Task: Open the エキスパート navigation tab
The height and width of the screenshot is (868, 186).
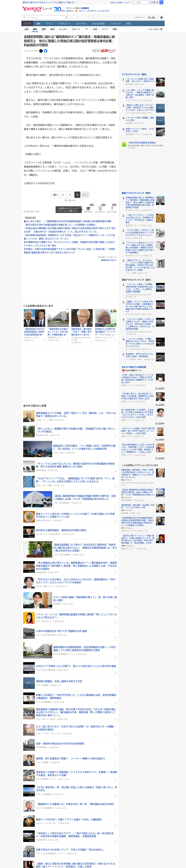Action: tap(64, 24)
